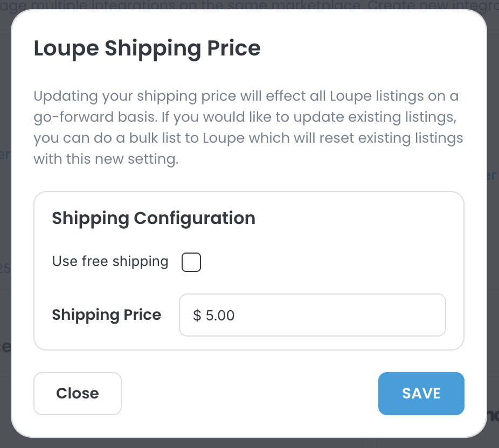Click the dimmed backdrop left of the dialog
This screenshot has width=499, height=448.
coord(5,215)
